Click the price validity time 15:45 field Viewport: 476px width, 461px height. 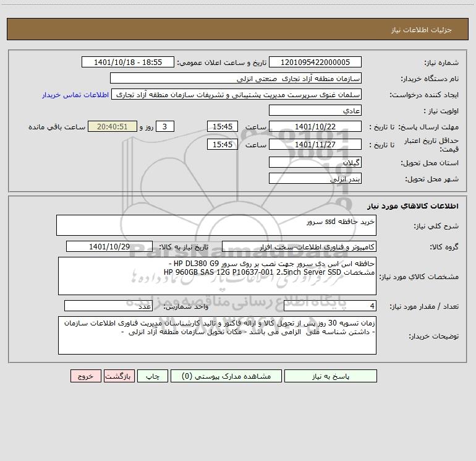click(x=222, y=144)
